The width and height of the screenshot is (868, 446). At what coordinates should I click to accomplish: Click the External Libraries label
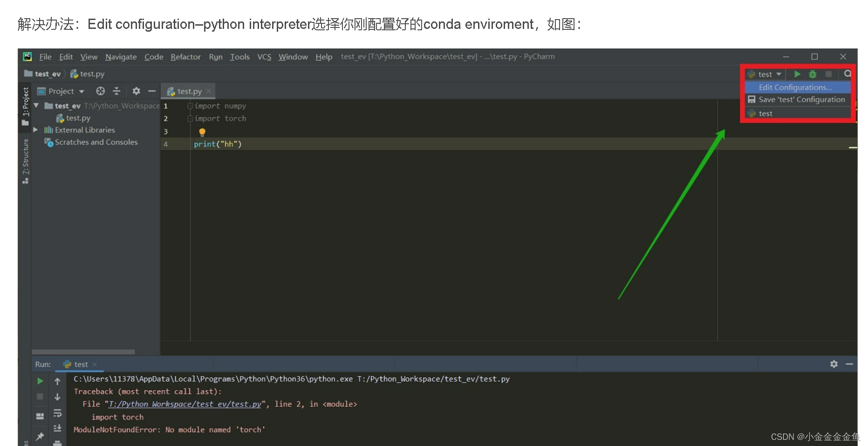click(x=85, y=130)
